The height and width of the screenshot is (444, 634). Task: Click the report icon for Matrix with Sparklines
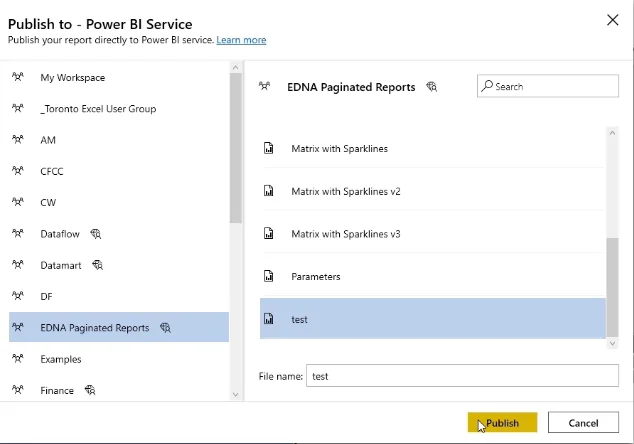(269, 148)
